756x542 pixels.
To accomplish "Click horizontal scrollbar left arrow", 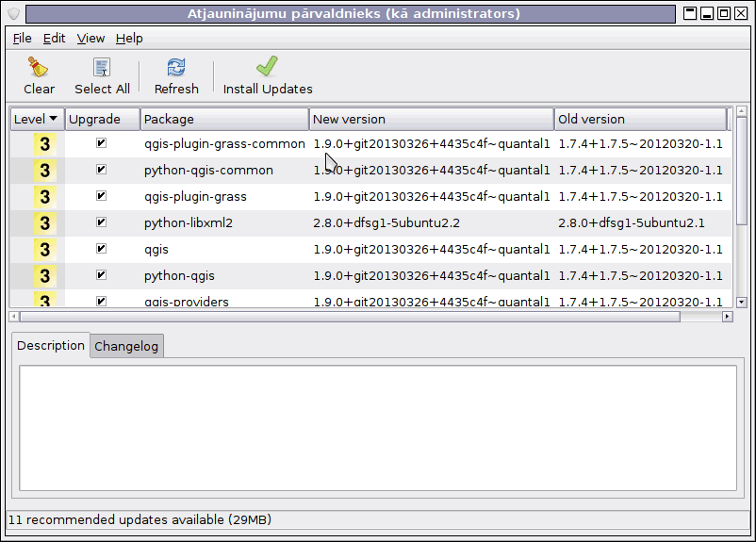I will click(x=14, y=317).
